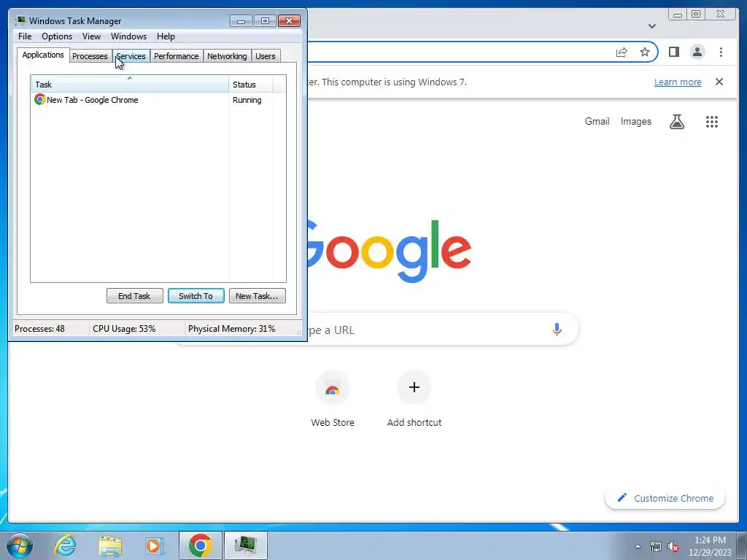Sort by the Task column header
The image size is (747, 560).
click(x=130, y=85)
